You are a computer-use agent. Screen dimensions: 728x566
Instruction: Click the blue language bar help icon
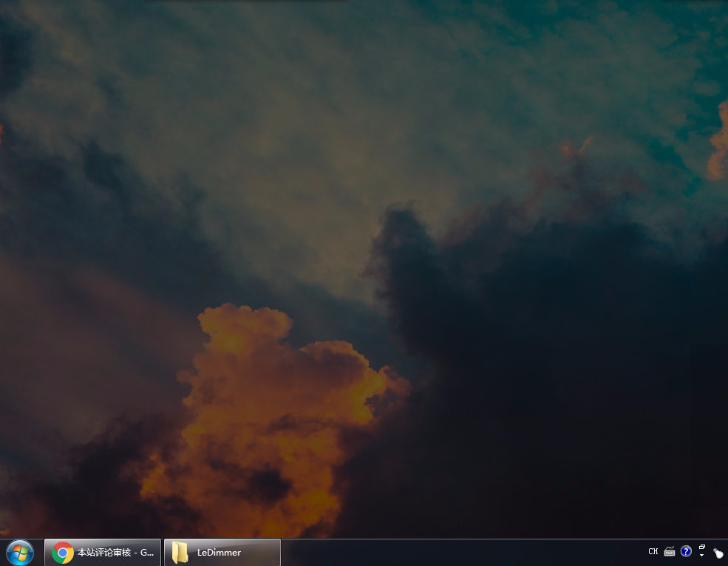(x=686, y=551)
